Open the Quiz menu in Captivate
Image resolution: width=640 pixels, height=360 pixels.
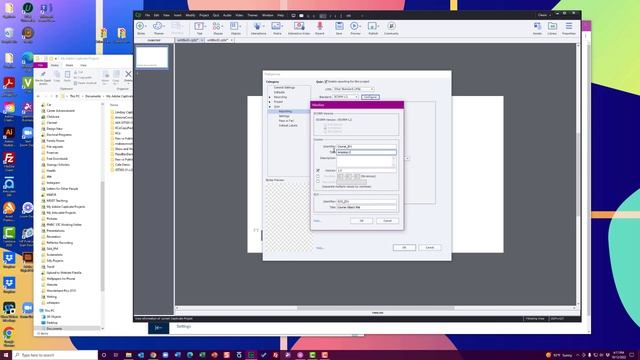click(x=216, y=15)
